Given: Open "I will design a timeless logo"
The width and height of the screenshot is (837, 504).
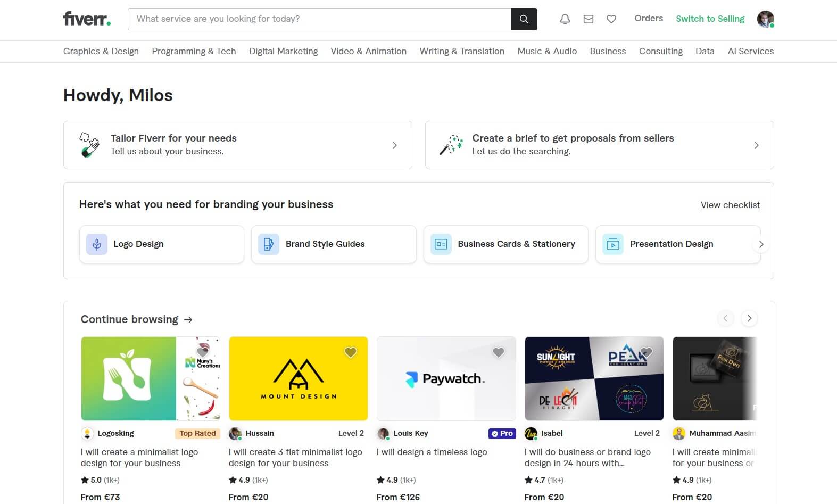Looking at the screenshot, I should pos(432,452).
